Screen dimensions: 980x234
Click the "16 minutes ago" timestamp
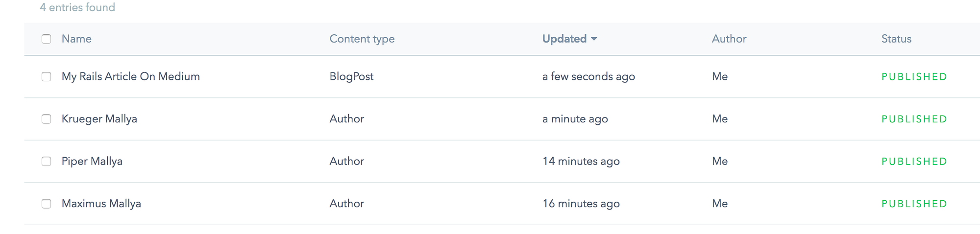coord(581,204)
